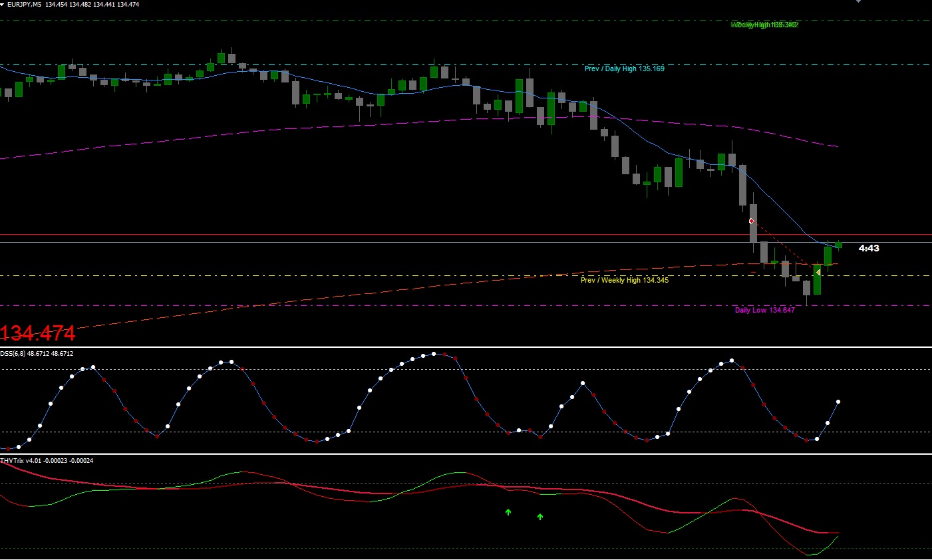Click the green Weekly High label
932x560 pixels.
(x=764, y=25)
